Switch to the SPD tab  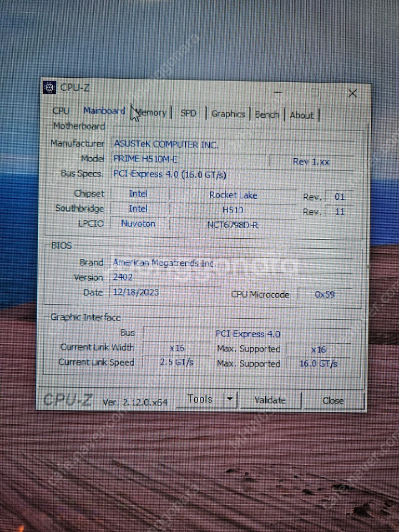tap(189, 113)
